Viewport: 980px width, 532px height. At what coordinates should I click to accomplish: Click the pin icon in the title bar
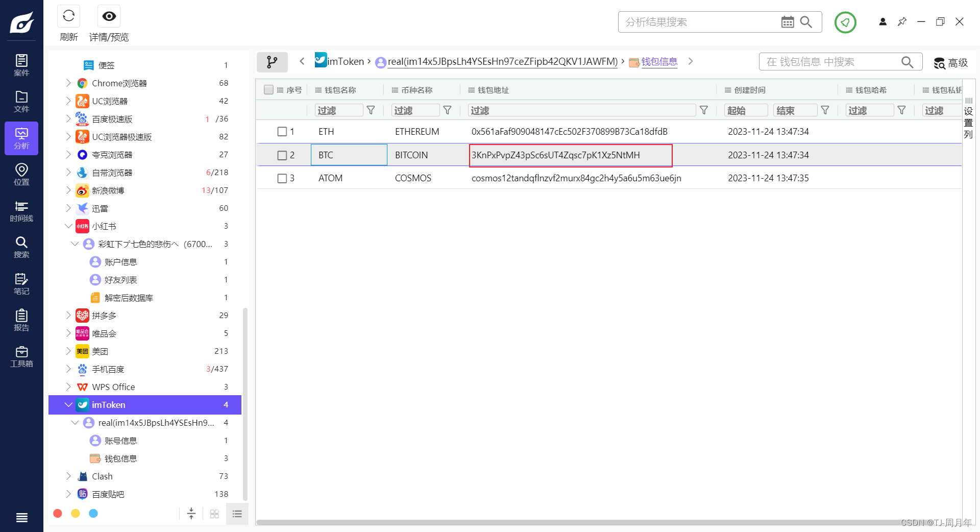pos(902,22)
